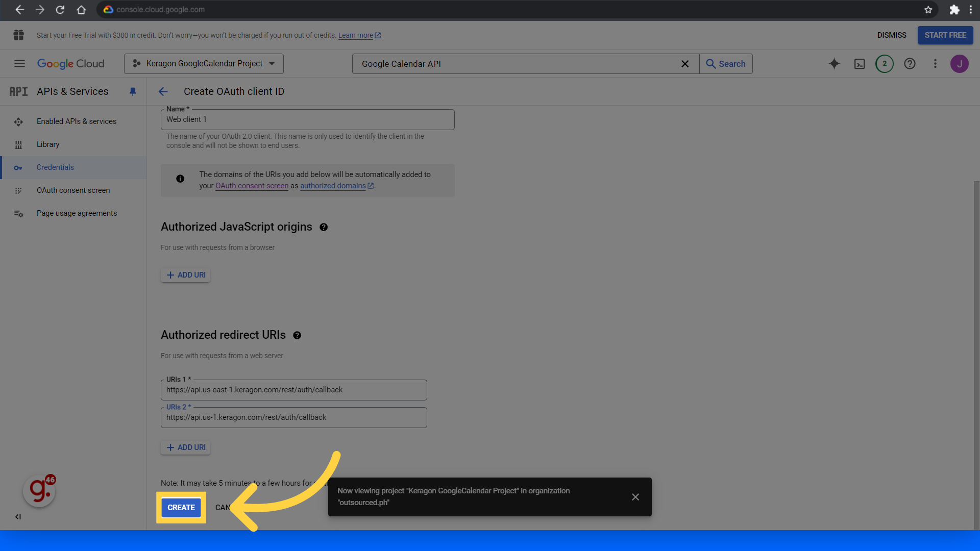Open Gemini AI sparkle assistant
980x551 pixels.
point(834,64)
